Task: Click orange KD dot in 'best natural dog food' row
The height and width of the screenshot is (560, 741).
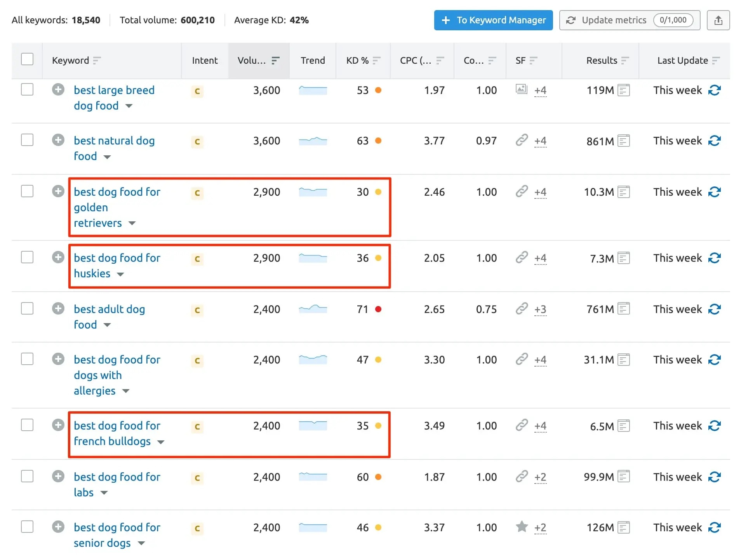Action: 378,141
